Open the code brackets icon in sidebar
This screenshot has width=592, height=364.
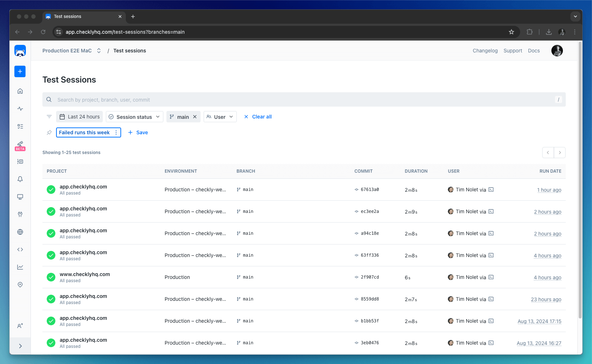point(20,249)
